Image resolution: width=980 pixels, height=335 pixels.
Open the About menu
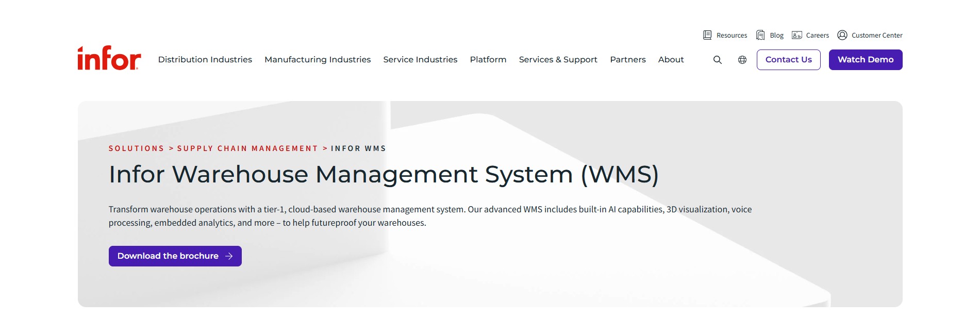tap(671, 60)
